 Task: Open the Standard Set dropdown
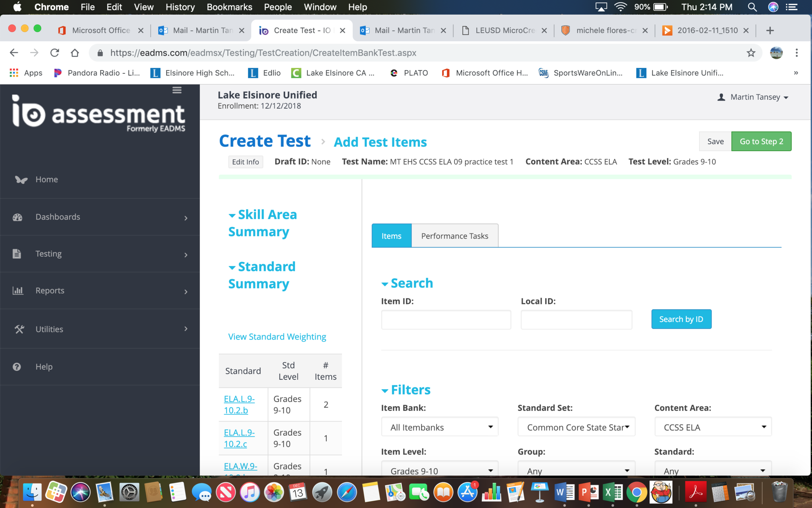(576, 427)
